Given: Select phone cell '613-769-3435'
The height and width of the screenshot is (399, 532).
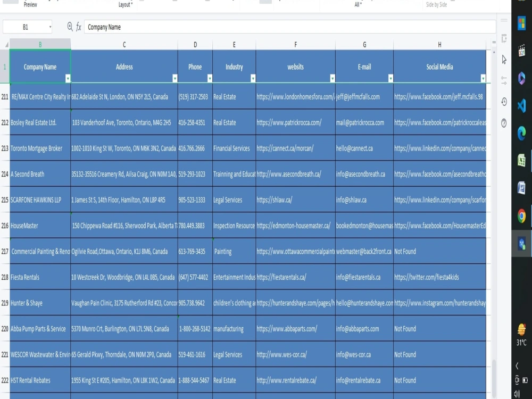Looking at the screenshot, I should [x=195, y=252].
